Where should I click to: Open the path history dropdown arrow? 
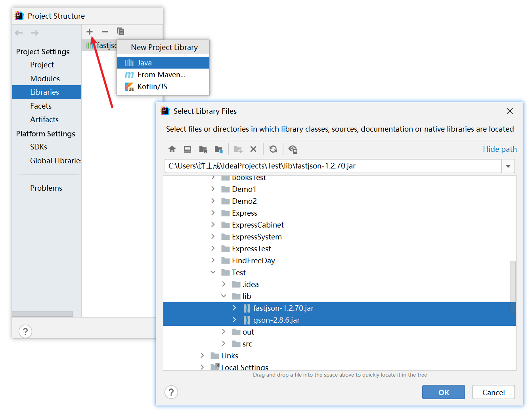[x=508, y=166]
